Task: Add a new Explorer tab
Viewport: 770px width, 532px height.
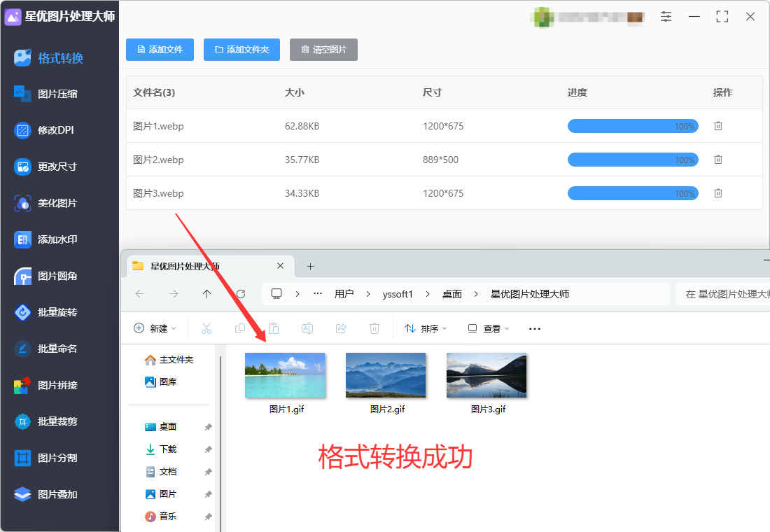Action: (310, 266)
